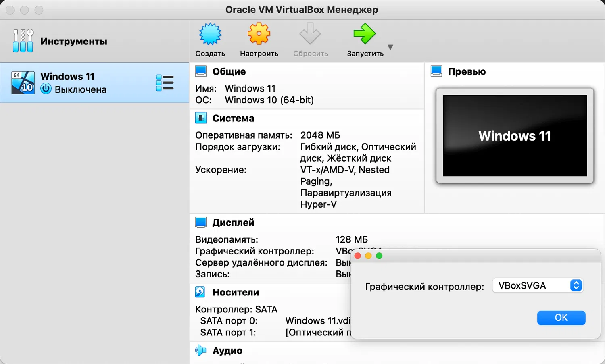Click the Превью section header
Viewport: 605px width, 364px height.
click(467, 71)
